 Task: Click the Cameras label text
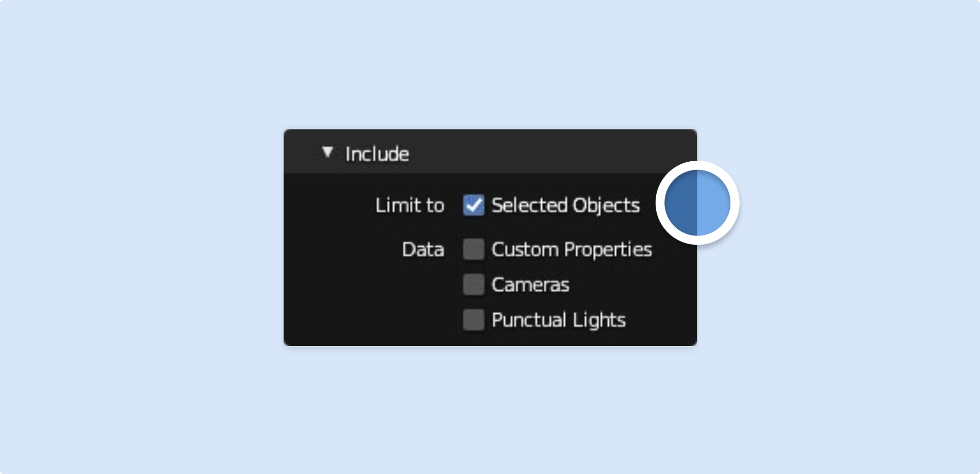tap(530, 285)
